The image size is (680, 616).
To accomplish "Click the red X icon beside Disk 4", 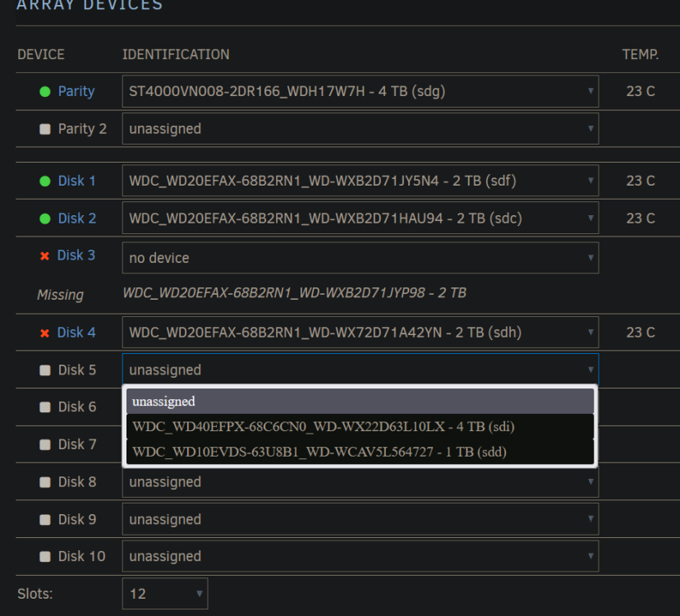I will click(44, 333).
